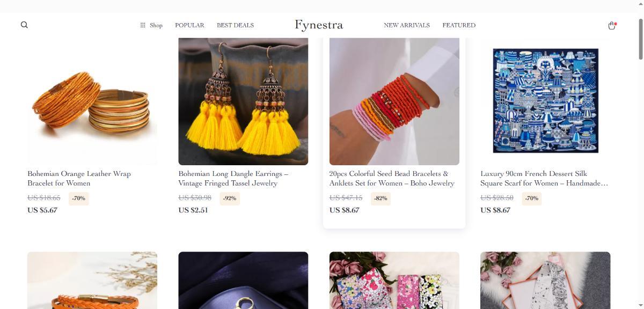Open the BEST DEALS menu item
The image size is (644, 309).
tap(235, 25)
